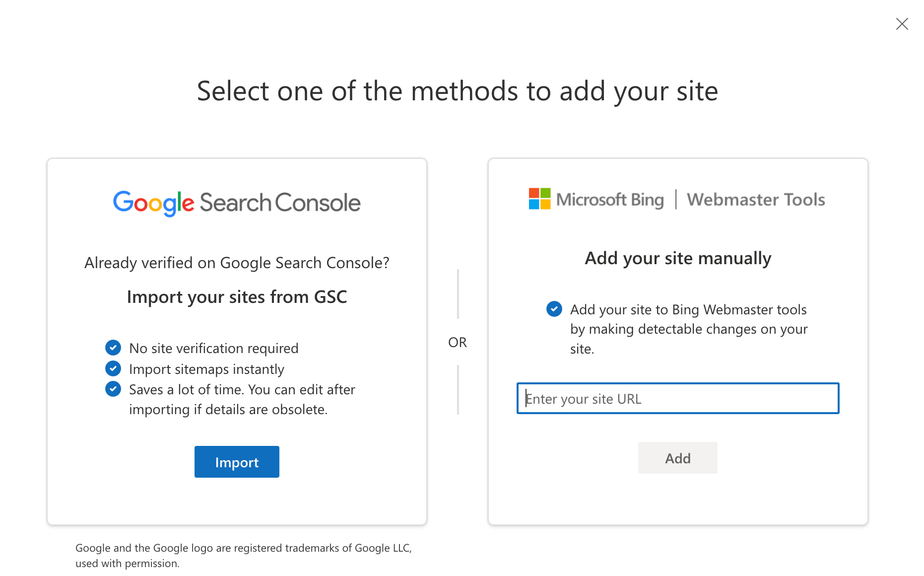The height and width of the screenshot is (576, 924).
Task: Click the Webmaster Tools logo text
Action: point(756,200)
